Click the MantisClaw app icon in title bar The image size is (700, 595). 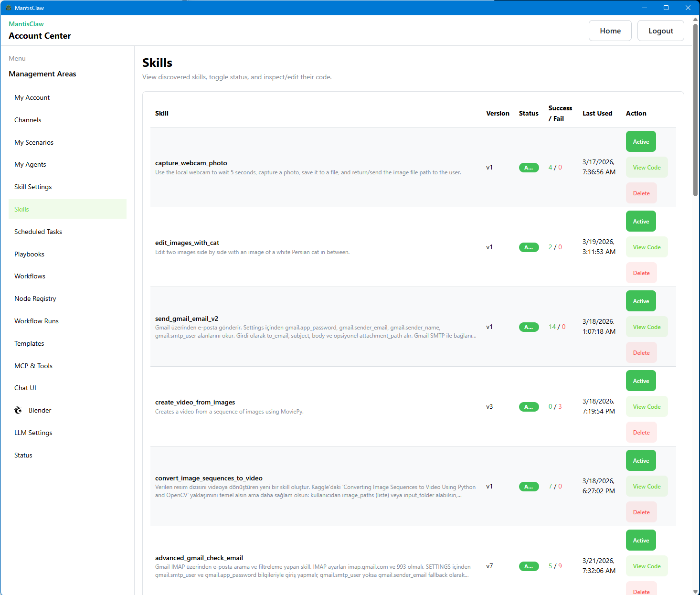[8, 8]
